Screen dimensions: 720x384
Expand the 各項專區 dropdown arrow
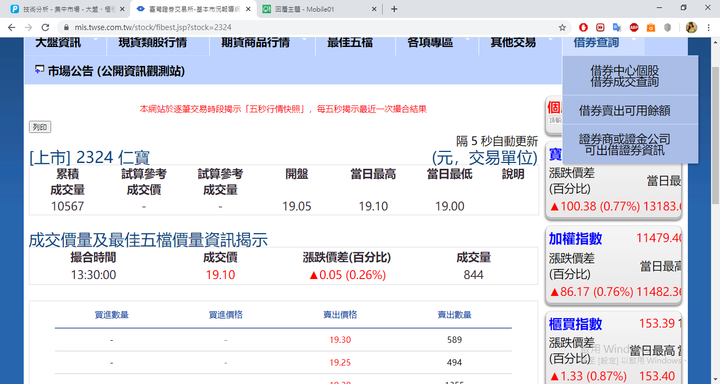pos(467,40)
